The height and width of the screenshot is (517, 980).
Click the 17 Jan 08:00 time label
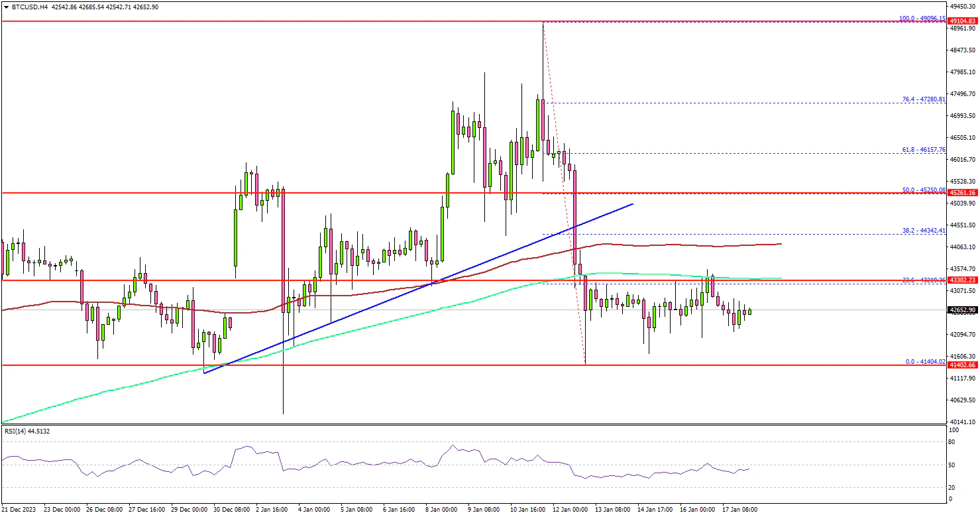click(x=739, y=510)
